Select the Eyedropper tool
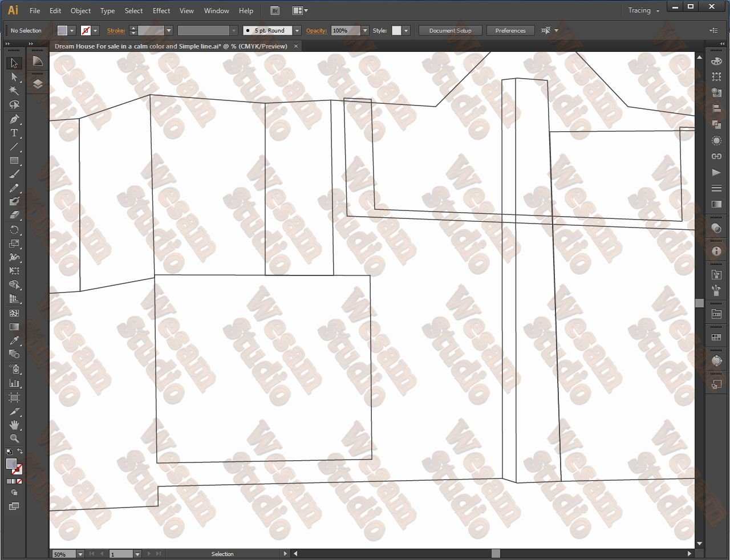This screenshot has width=730, height=560. point(14,340)
